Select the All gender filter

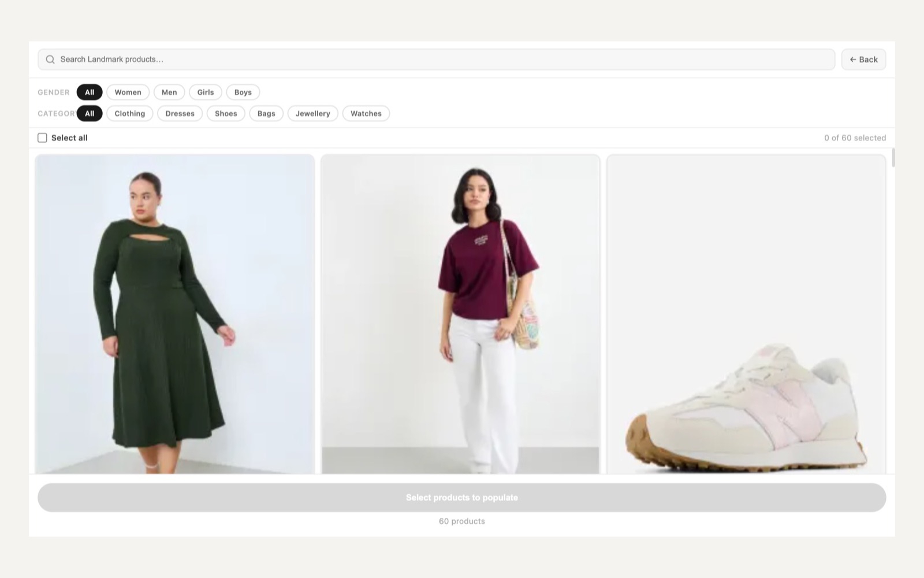pos(90,92)
